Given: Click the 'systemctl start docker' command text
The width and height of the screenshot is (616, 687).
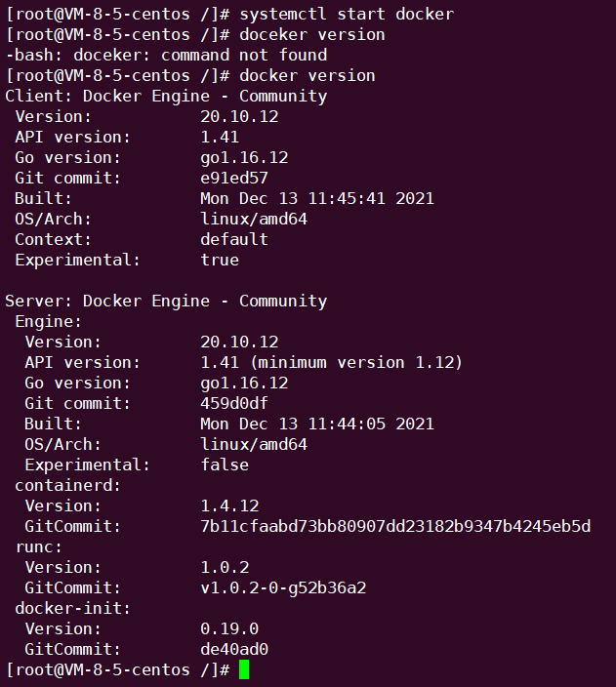Looking at the screenshot, I should tap(347, 14).
